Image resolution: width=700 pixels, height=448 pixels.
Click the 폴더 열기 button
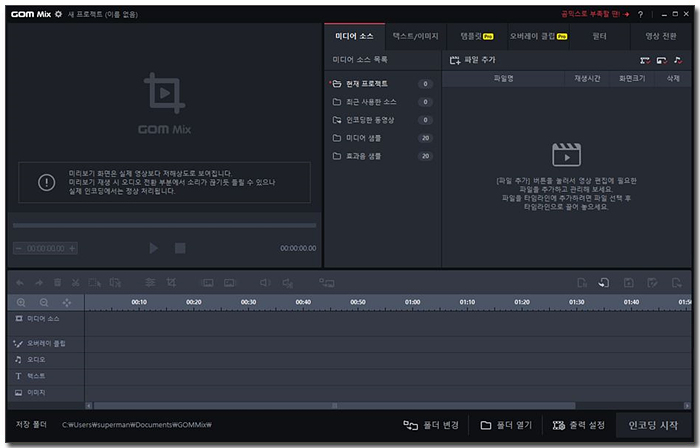506,425
